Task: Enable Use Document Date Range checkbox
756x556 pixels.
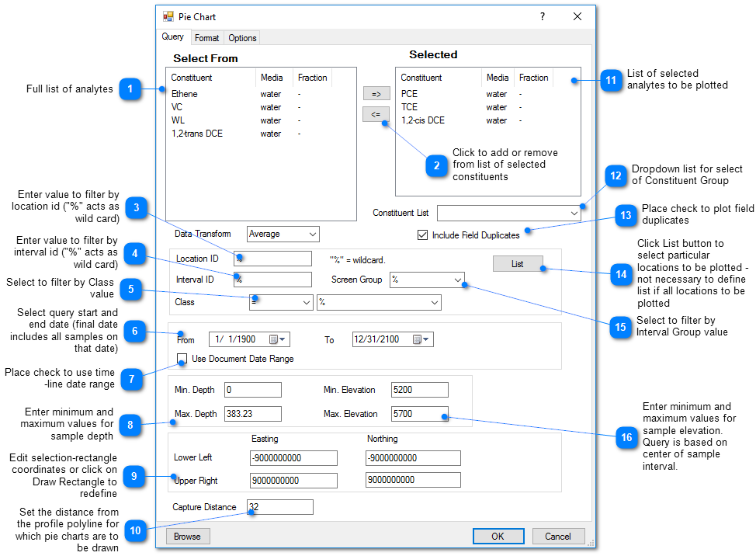Action: pyautogui.click(x=182, y=359)
